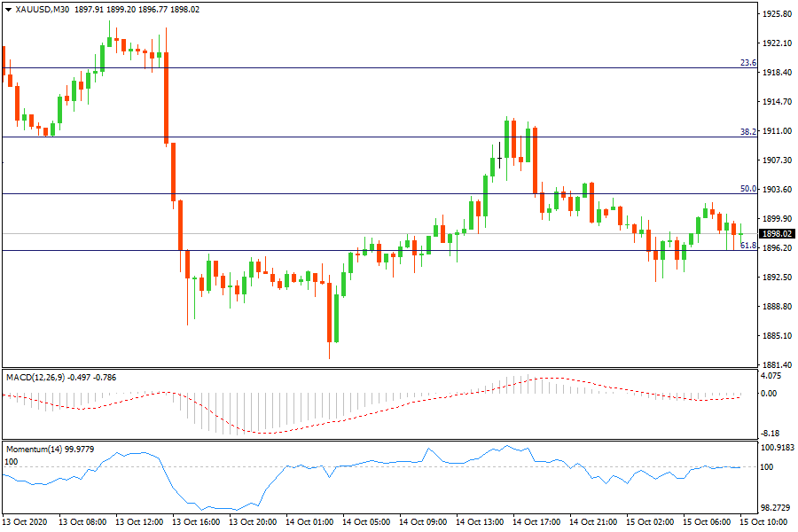The image size is (798, 532).
Task: Click the 13 Oct 16:00 time label
Action: click(x=196, y=522)
